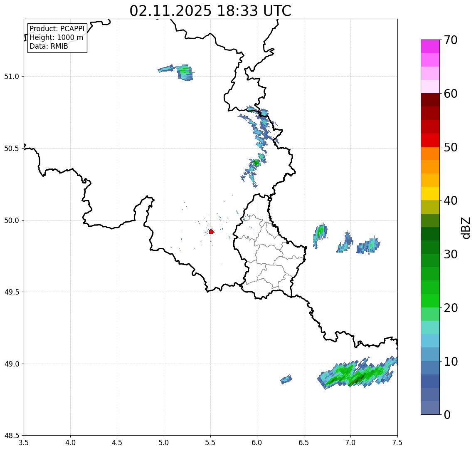The height and width of the screenshot is (451, 476).
Task: Click the small echo near 48.9N 6.3E
Action: 286,379
